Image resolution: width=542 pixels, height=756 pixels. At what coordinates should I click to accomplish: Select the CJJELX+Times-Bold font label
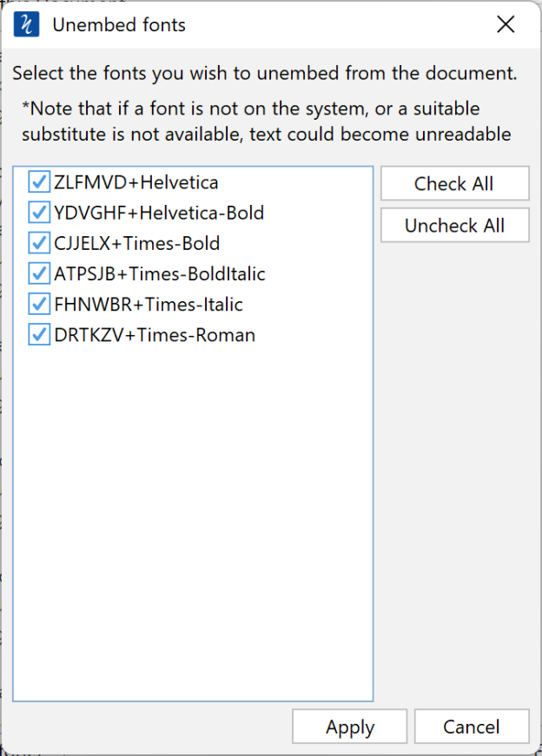click(136, 243)
